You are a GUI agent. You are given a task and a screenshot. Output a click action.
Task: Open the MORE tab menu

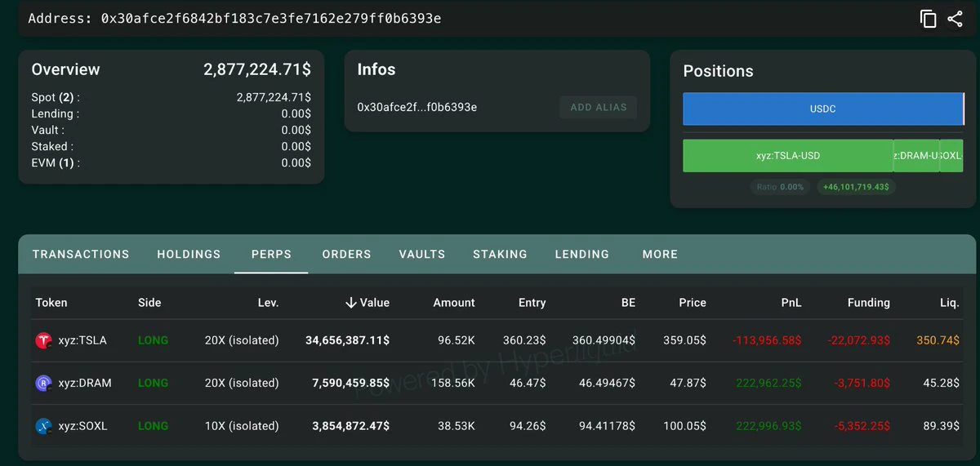(x=660, y=254)
